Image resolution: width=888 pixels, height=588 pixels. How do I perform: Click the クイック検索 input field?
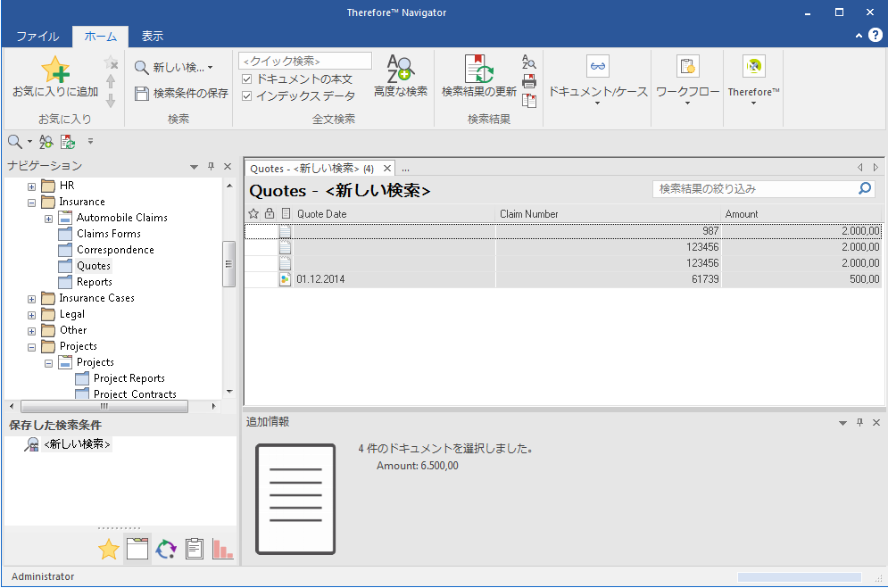[305, 61]
